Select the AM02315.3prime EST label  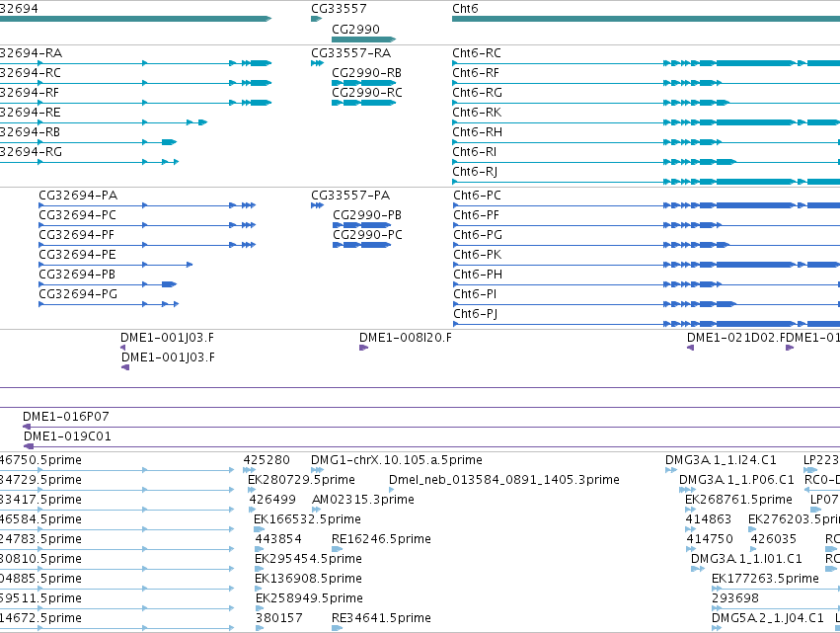(363, 500)
